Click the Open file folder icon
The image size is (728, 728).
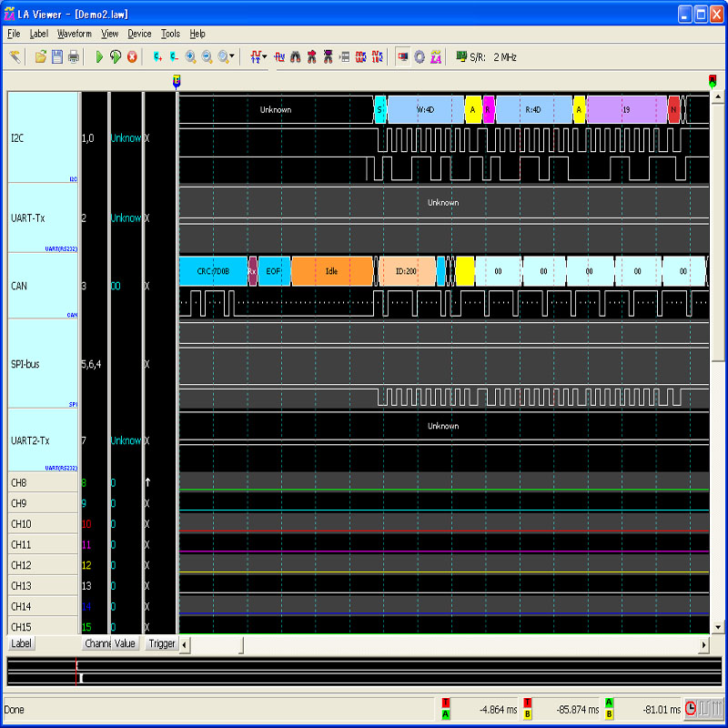[41, 56]
